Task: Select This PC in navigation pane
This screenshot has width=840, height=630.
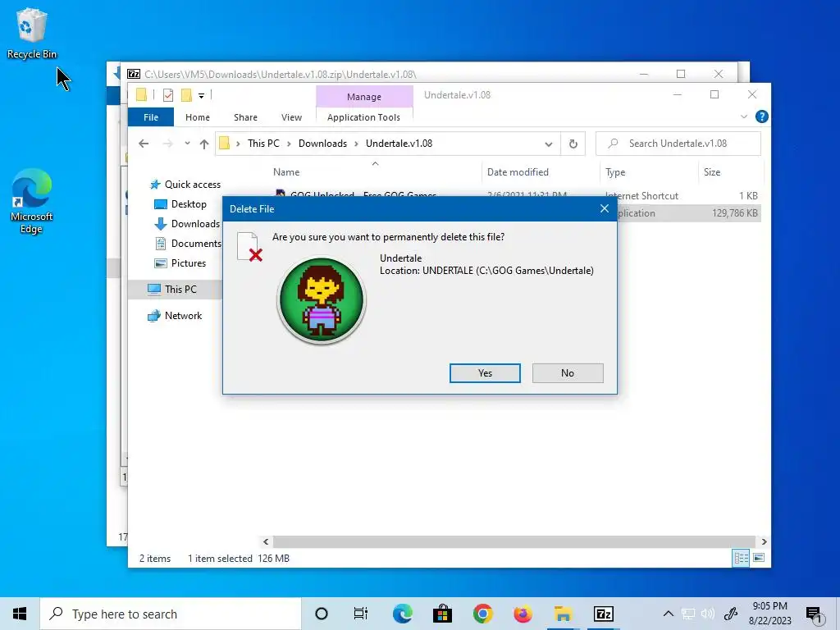Action: 172,290
